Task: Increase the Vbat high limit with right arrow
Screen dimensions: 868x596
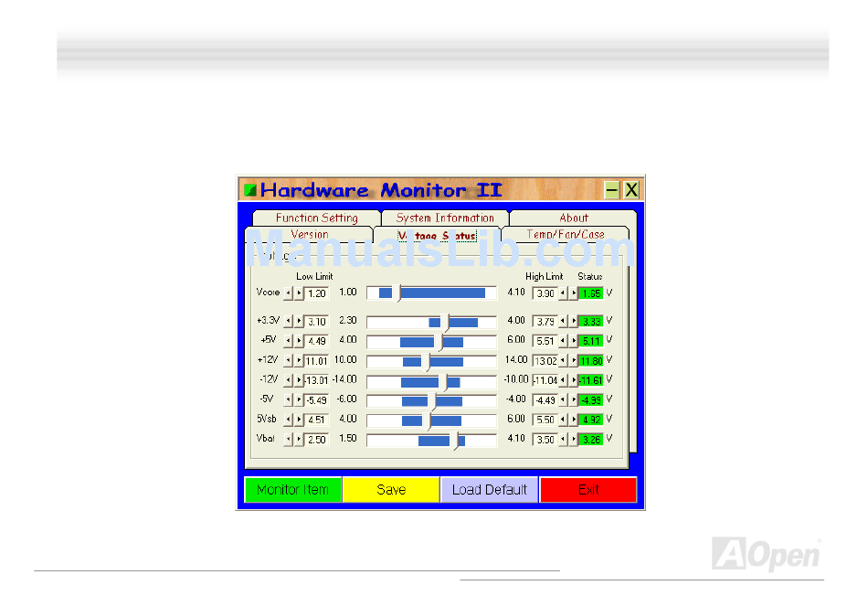Action: [x=573, y=440]
